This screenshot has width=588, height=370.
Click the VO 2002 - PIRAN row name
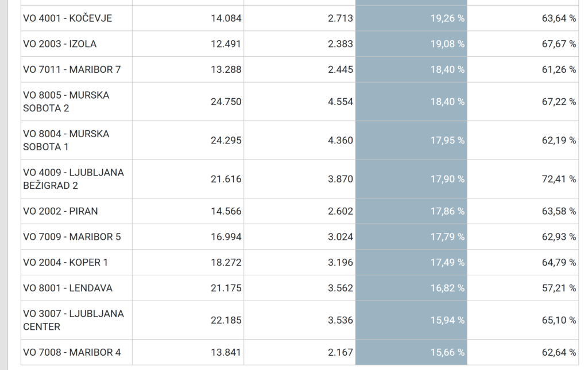[x=60, y=211]
